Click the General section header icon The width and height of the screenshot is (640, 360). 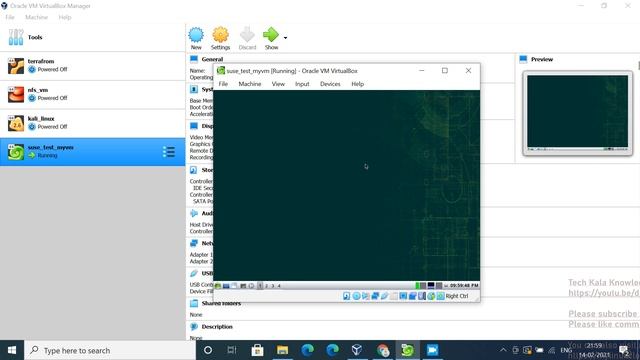[x=194, y=59]
